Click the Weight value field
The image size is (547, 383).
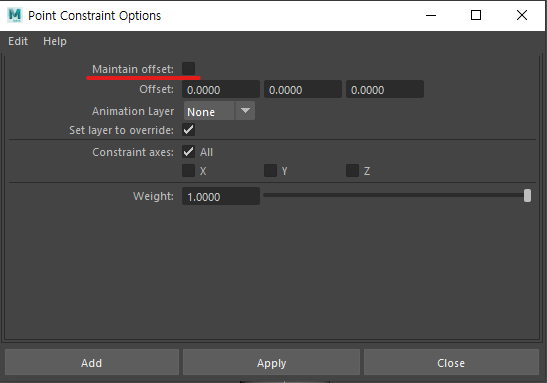coord(221,196)
